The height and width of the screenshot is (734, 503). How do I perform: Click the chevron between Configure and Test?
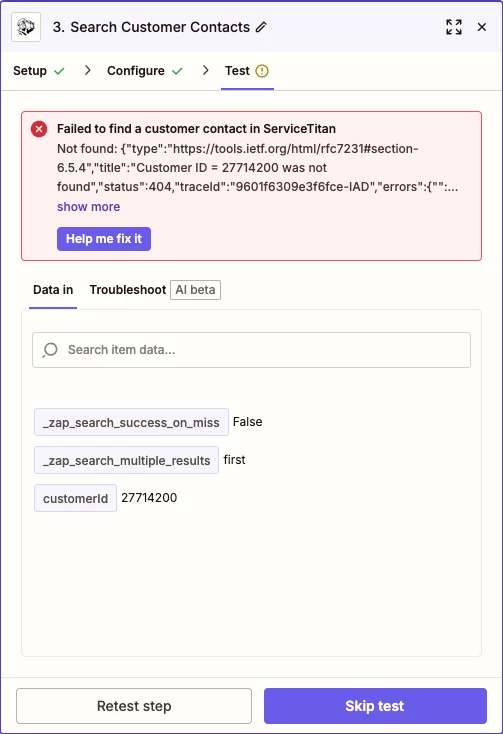point(205,71)
